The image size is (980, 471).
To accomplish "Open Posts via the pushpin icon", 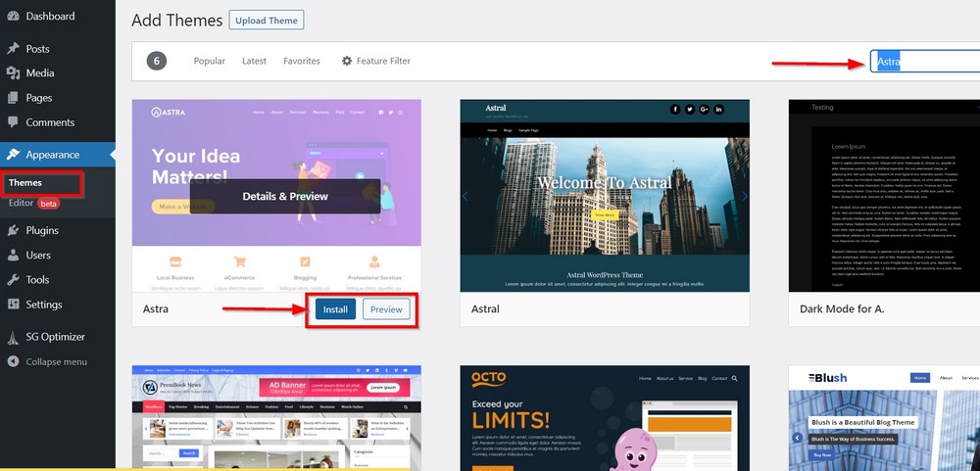I will point(13,49).
